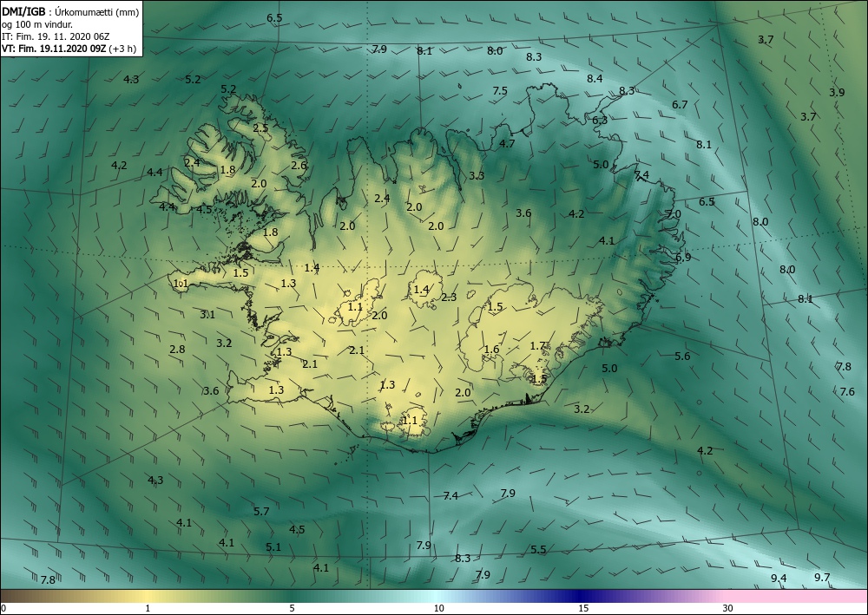The height and width of the screenshot is (615, 868).
Task: Click the 3.3 value on the map
Action: tap(477, 176)
